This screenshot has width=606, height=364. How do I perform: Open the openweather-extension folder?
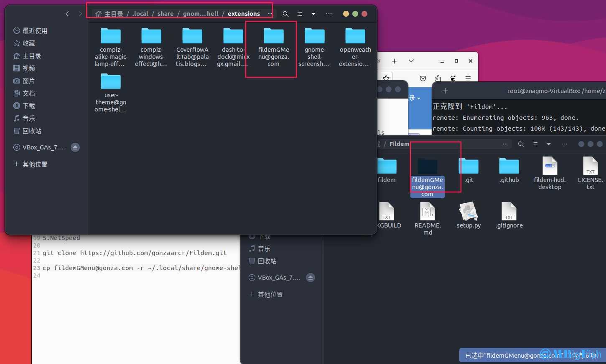coord(355,47)
